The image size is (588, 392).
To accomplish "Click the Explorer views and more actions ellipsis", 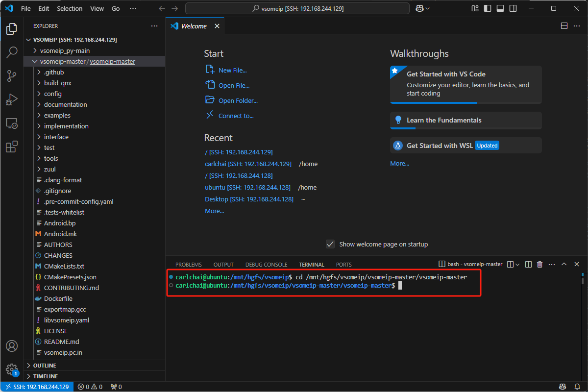I will pyautogui.click(x=154, y=26).
